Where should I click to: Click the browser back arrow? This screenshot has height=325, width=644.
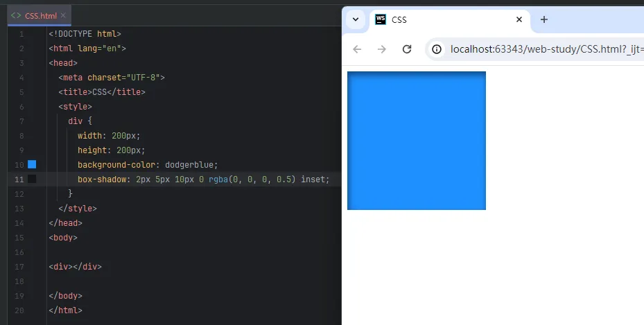(x=357, y=49)
